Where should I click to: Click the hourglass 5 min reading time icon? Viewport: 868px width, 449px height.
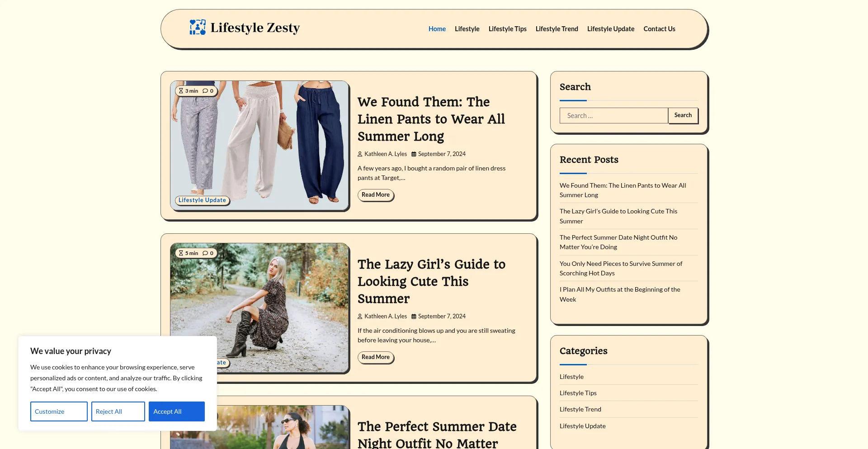(181, 253)
